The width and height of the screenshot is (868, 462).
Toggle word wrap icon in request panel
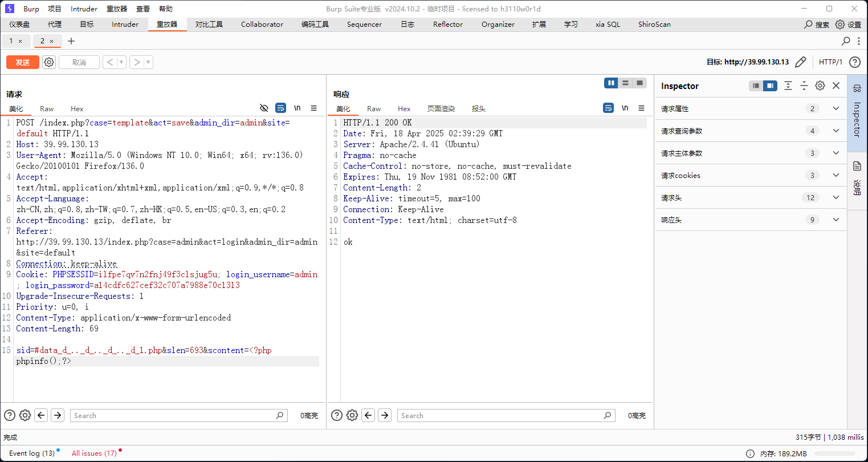(280, 108)
